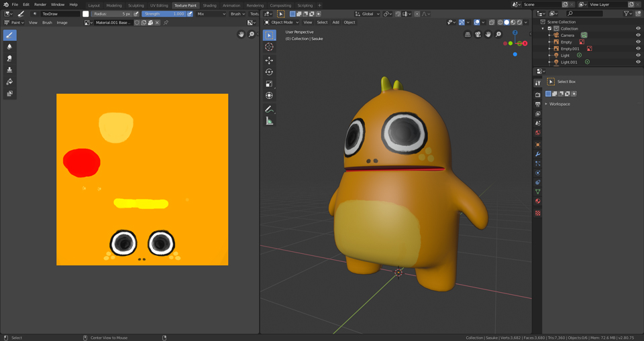Screen dimensions: 644x341
Task: Hide the Camera object in outliner
Action: [638, 35]
